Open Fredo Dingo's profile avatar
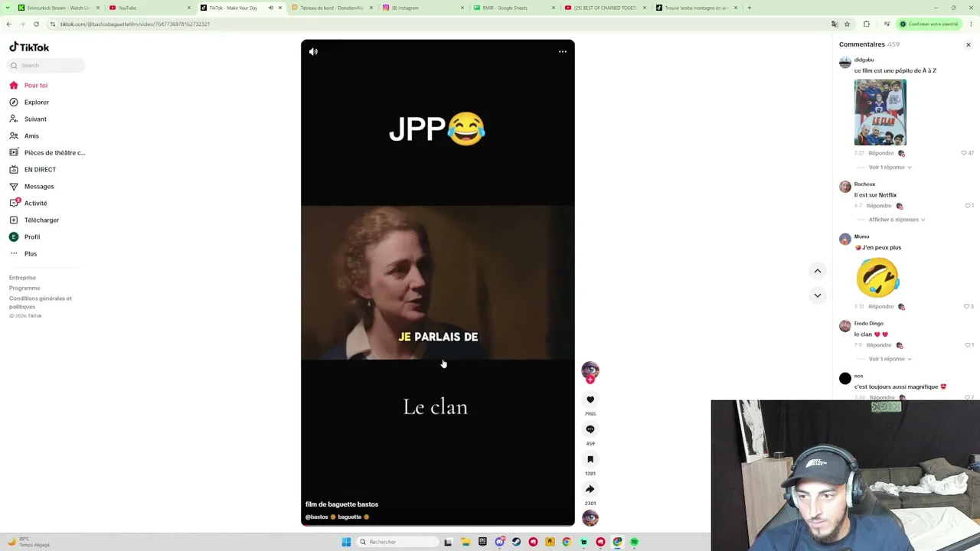The image size is (980, 551). coord(845,326)
